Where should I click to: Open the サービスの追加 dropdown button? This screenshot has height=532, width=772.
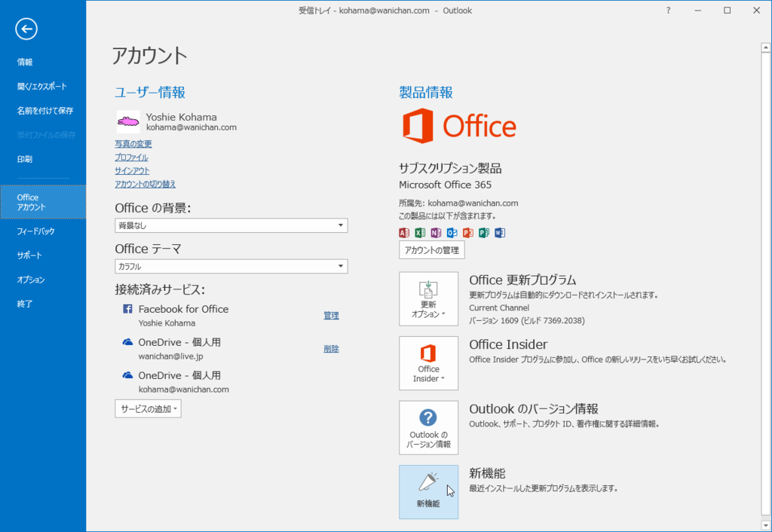click(149, 409)
